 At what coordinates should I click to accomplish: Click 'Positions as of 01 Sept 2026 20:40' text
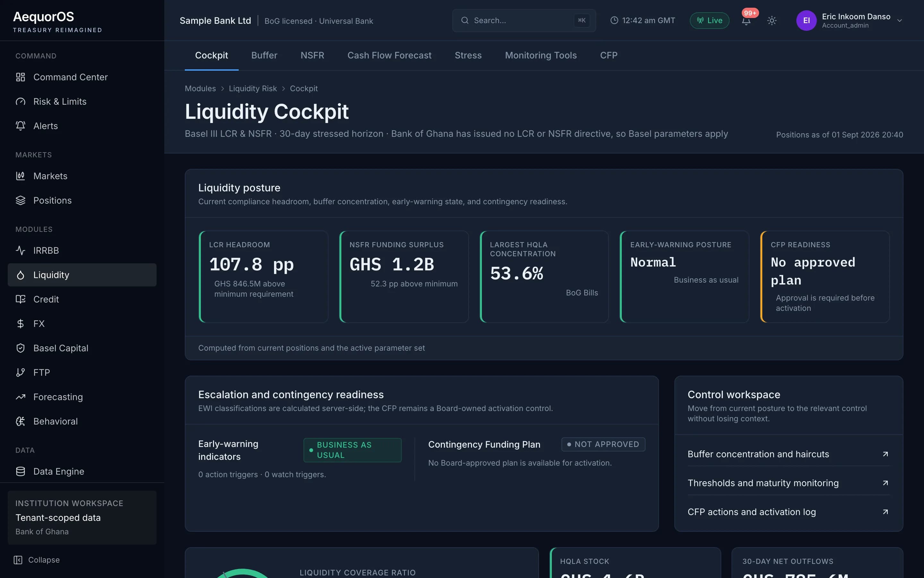click(840, 135)
